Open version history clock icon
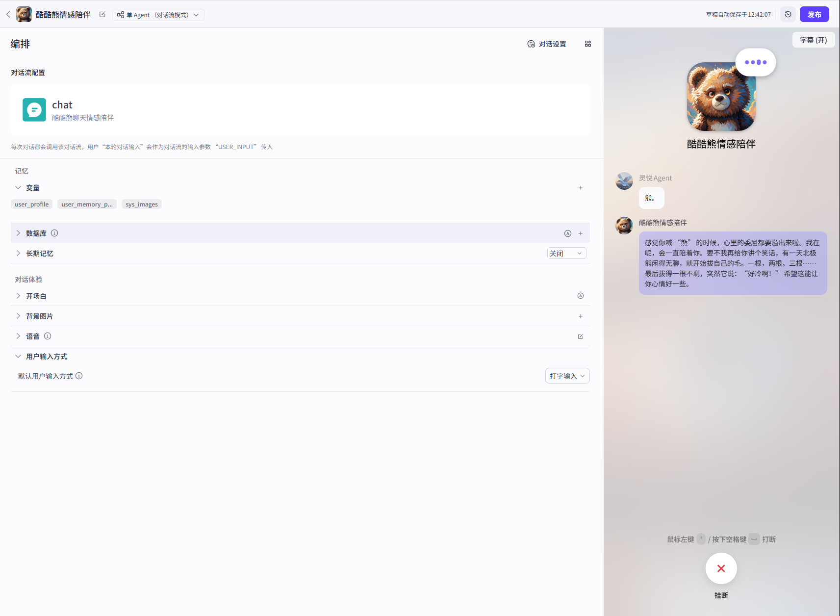 [x=788, y=14]
